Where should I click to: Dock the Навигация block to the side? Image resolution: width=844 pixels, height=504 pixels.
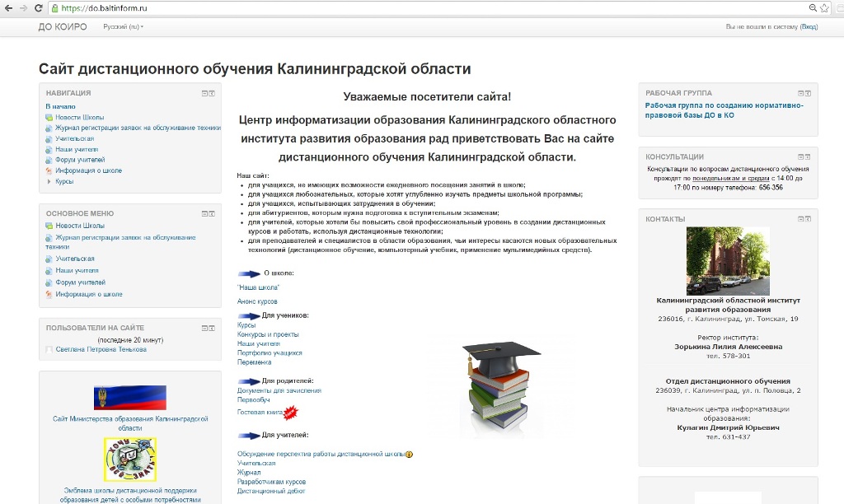coord(212,93)
